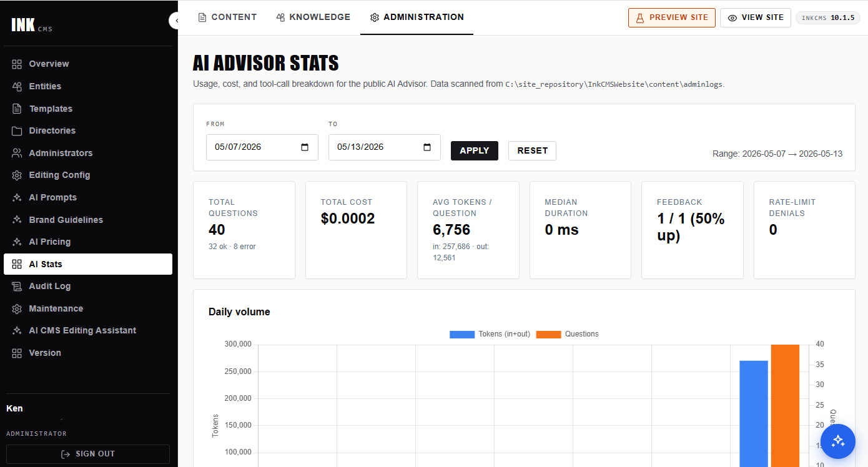This screenshot has width=868, height=467.
Task: Click the eye icon on View Site
Action: [732, 17]
